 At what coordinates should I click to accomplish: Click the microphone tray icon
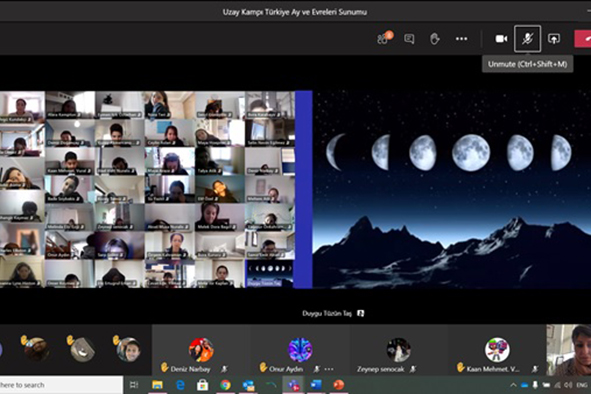tap(535, 385)
